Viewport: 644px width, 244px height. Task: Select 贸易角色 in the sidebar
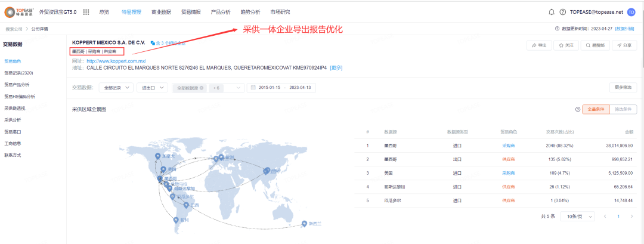click(13, 61)
